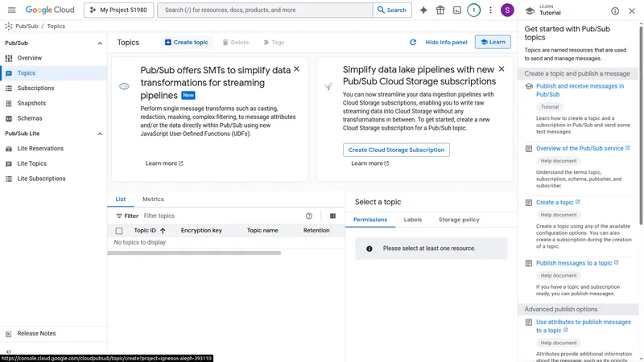The height and width of the screenshot is (362, 644).
Task: Click the Subscriptions sidebar icon
Action: [x=9, y=88]
